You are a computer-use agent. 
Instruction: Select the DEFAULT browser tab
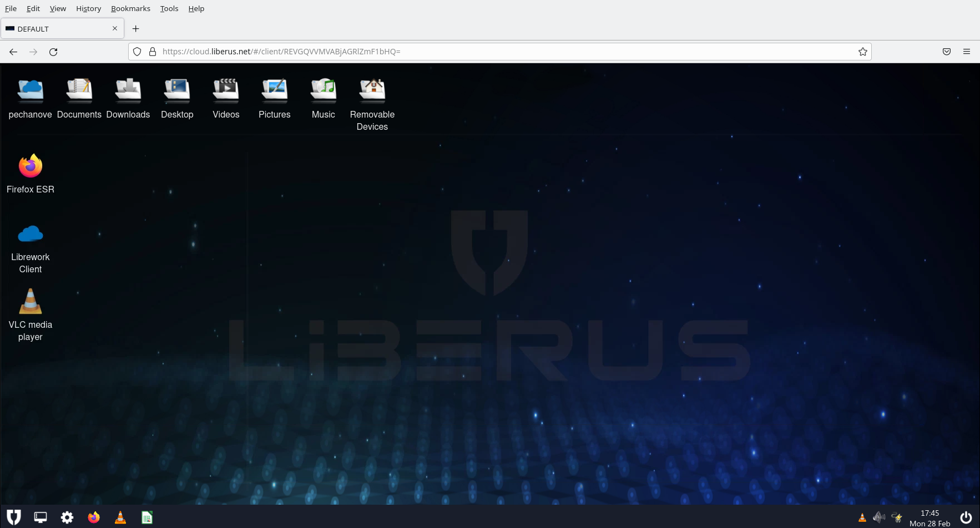[x=62, y=29]
